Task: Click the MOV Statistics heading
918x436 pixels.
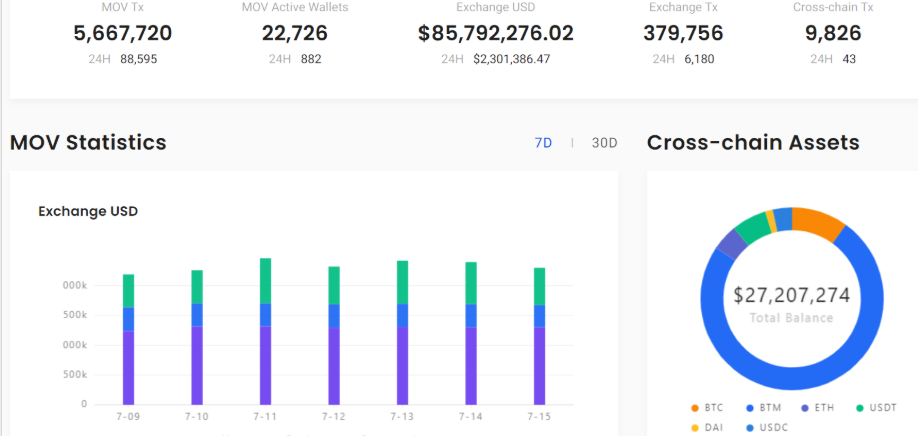Action: click(88, 142)
